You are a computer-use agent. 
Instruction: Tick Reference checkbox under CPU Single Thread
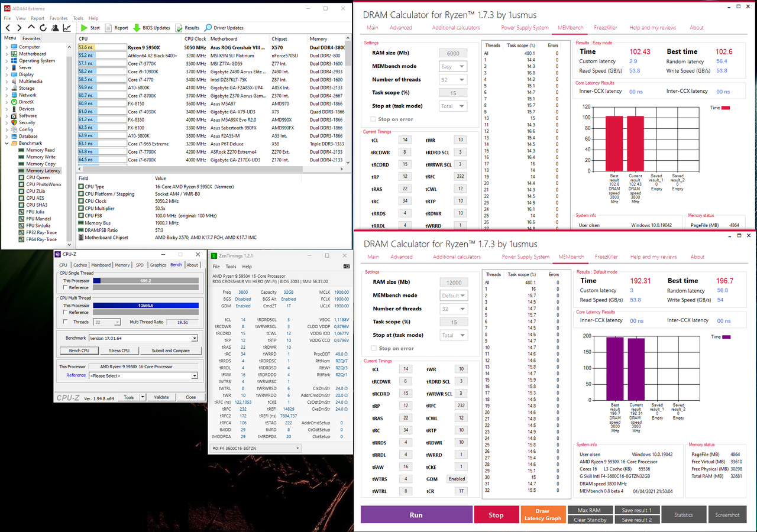point(65,288)
